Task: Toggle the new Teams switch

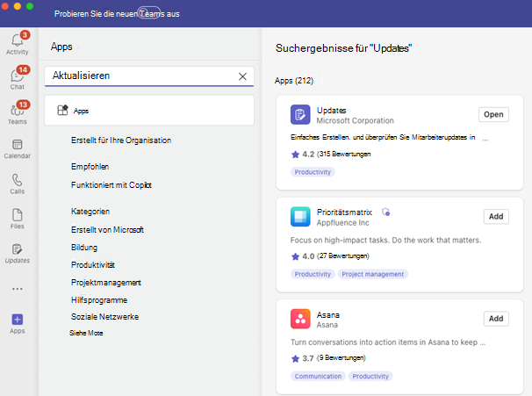Action: tap(149, 13)
